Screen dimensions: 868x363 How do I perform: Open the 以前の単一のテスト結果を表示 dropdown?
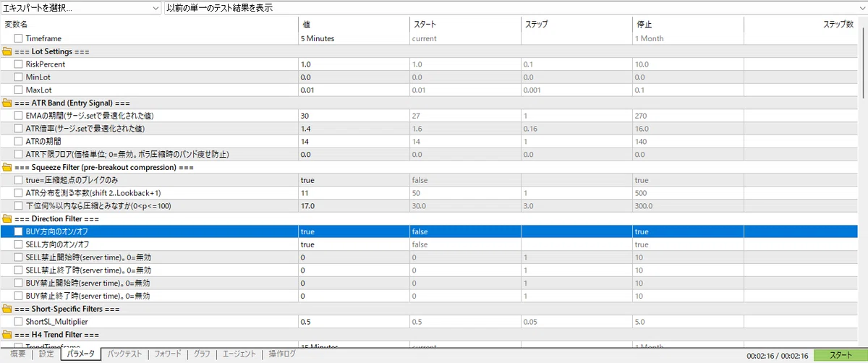click(516, 8)
